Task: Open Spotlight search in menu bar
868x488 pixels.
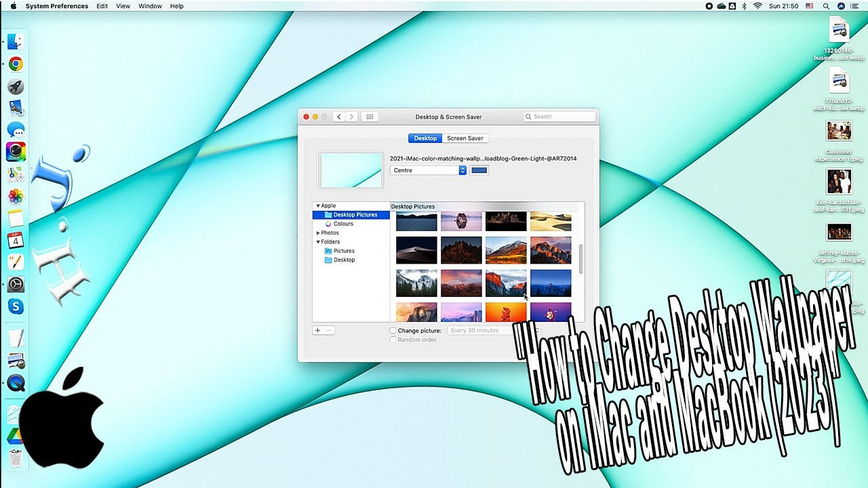Action: (x=826, y=6)
